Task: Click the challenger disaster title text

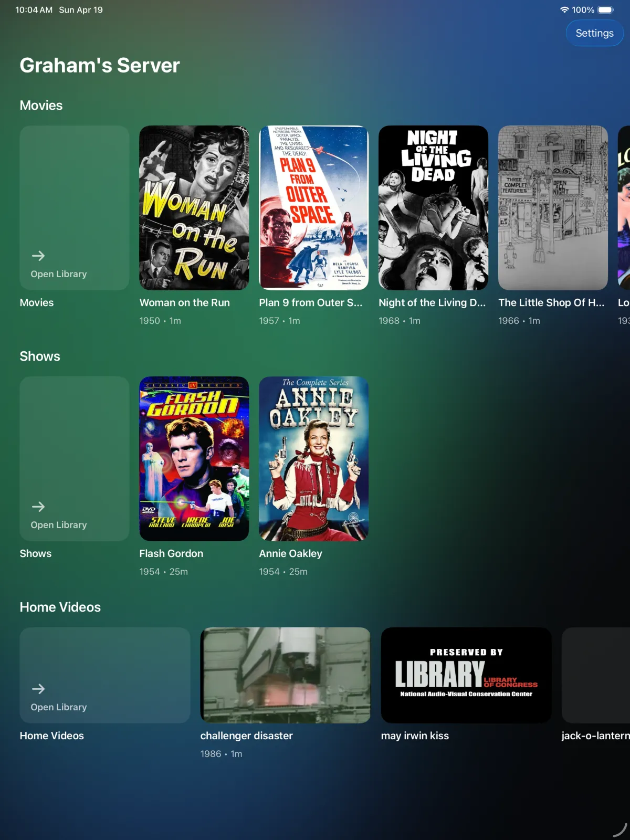Action: [247, 736]
